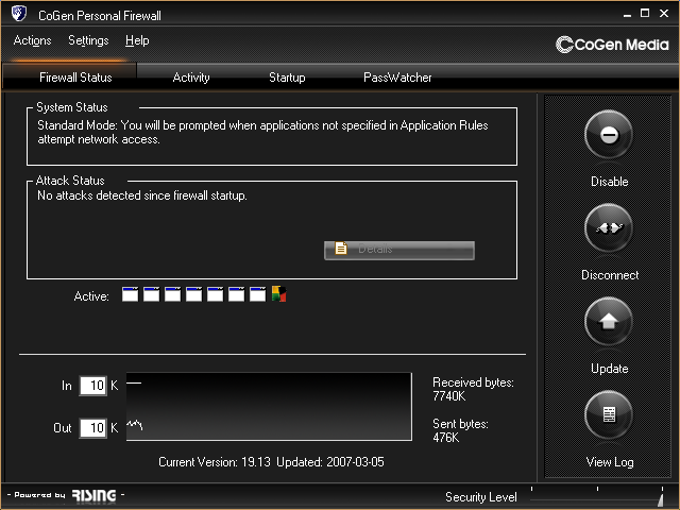Minimize the CoGen Personal Firewall window
The width and height of the screenshot is (680, 510).
tap(627, 14)
